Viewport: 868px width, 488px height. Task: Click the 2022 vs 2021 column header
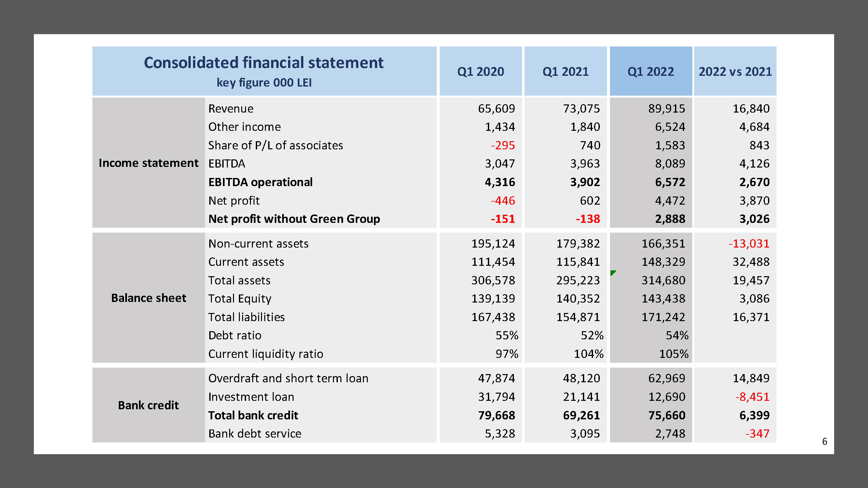pos(735,71)
